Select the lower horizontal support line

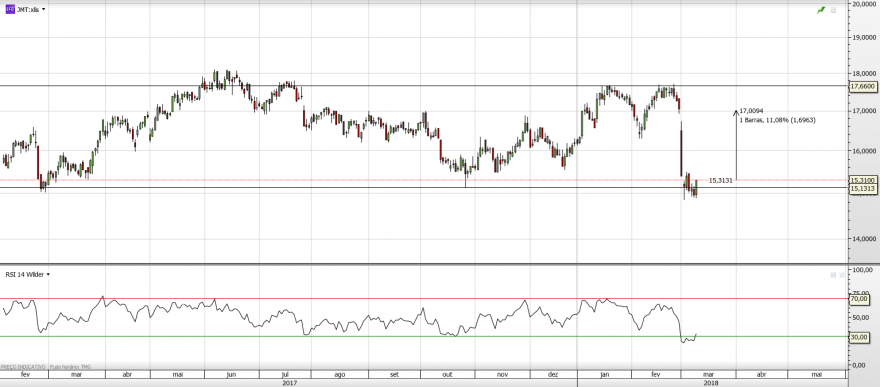(424, 187)
